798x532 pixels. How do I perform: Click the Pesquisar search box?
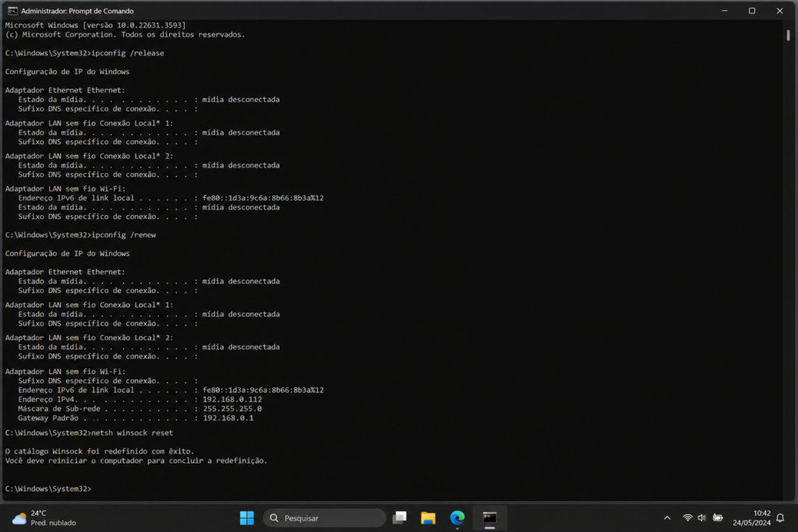tap(325, 518)
